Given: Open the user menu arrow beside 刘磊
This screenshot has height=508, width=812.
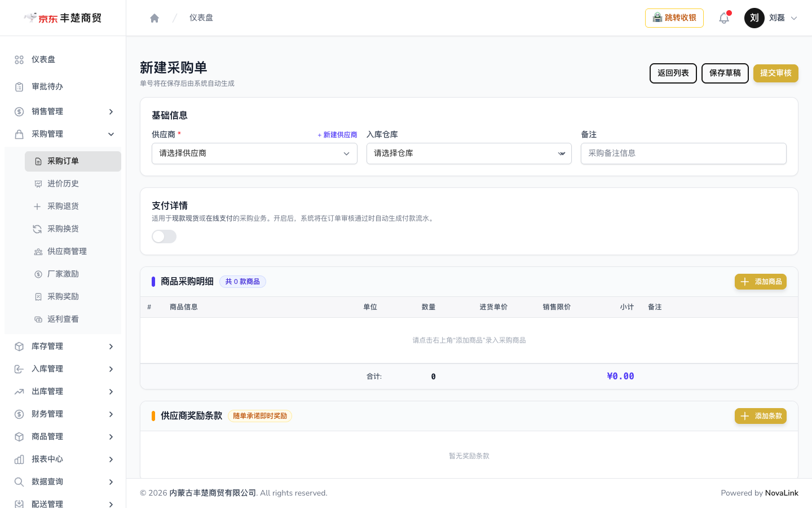Looking at the screenshot, I should (794, 18).
